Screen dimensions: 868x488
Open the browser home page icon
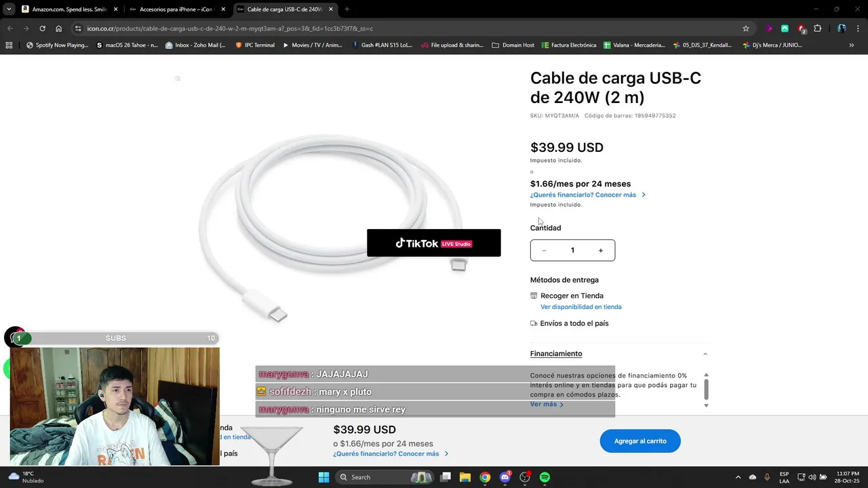pos(59,28)
